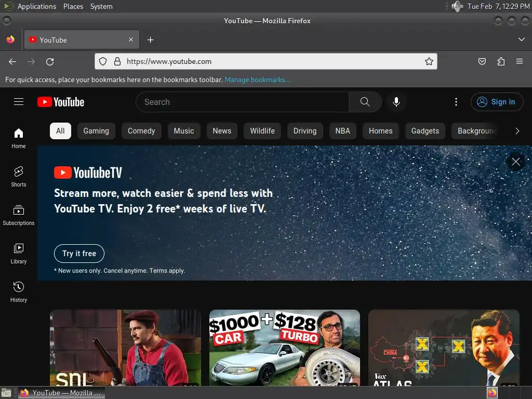Click the Sign in button
Viewport: 532px width, 399px height.
pyautogui.click(x=497, y=102)
